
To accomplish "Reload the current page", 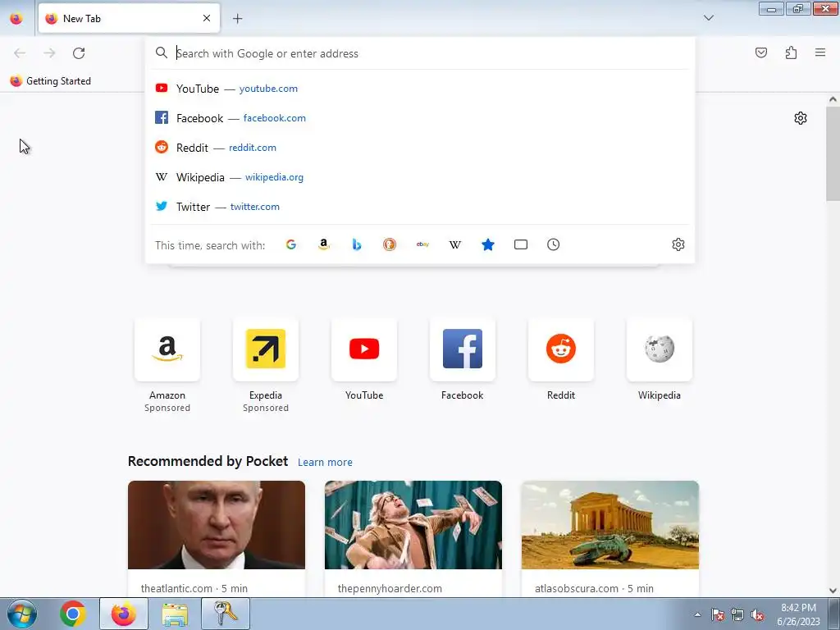I will (x=79, y=53).
